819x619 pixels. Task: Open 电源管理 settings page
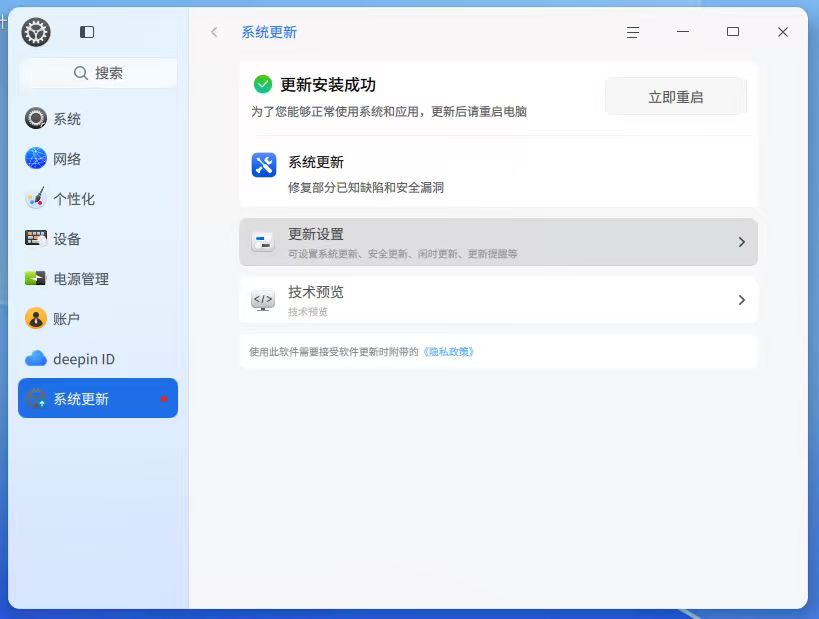point(98,278)
